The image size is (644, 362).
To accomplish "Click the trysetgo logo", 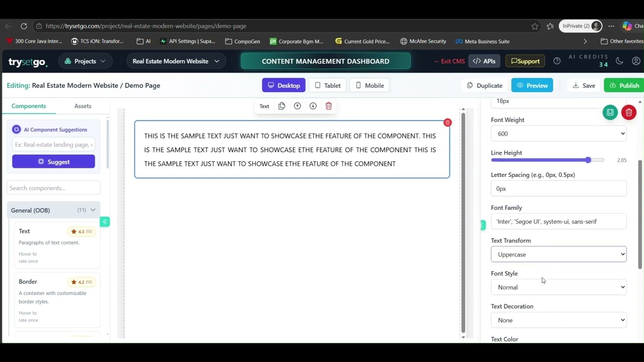I will (28, 61).
